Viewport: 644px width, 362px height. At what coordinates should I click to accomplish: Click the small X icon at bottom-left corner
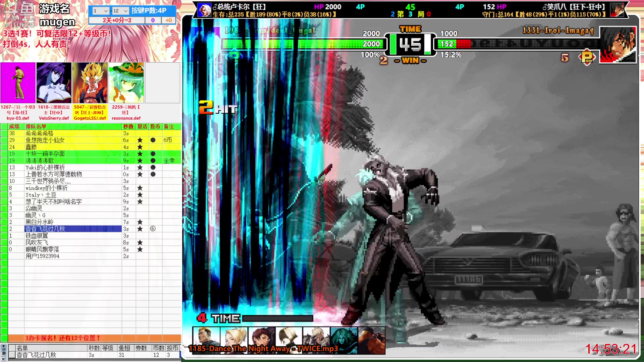pos(3,359)
